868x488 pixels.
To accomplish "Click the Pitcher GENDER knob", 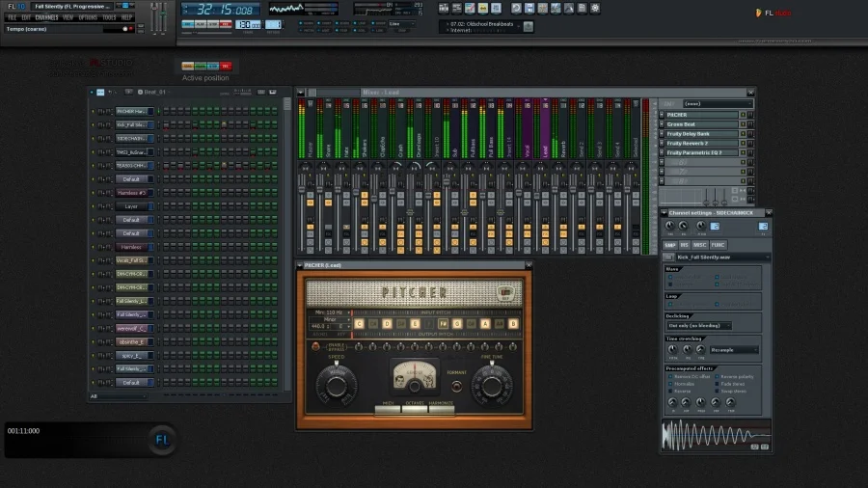I will [x=414, y=388].
